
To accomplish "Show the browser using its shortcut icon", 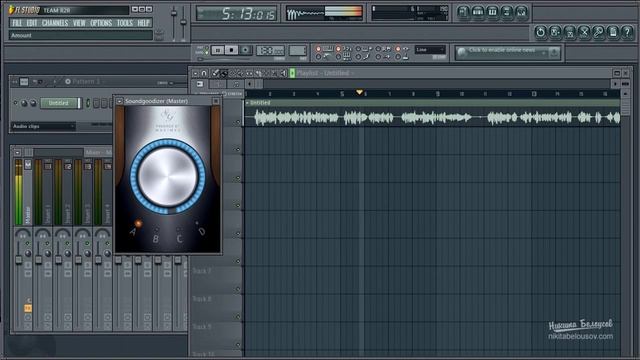I will pos(507,12).
